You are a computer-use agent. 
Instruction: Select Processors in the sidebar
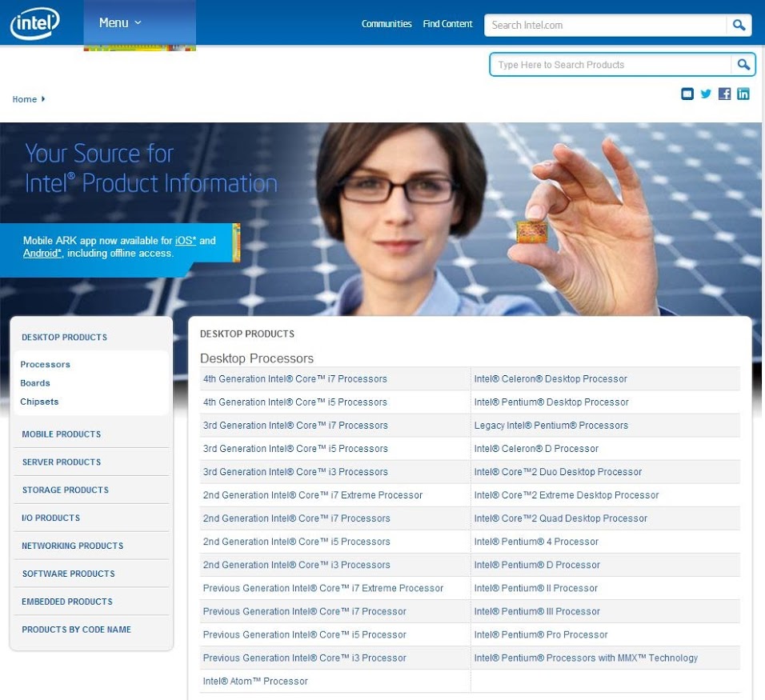tap(45, 364)
